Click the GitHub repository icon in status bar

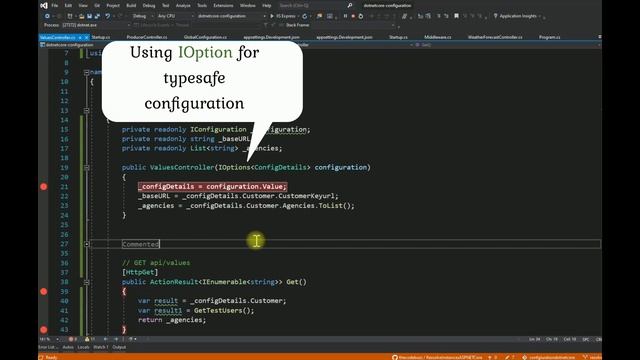(395, 357)
